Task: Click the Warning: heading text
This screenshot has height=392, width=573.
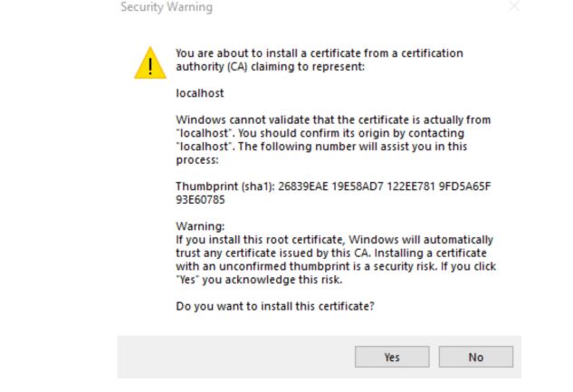Action: coord(200,226)
